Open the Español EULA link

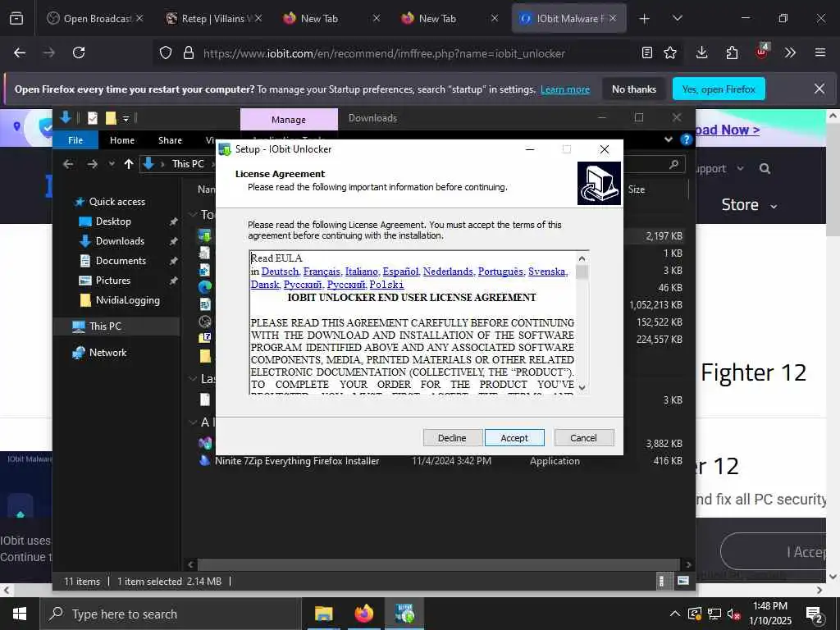400,272
